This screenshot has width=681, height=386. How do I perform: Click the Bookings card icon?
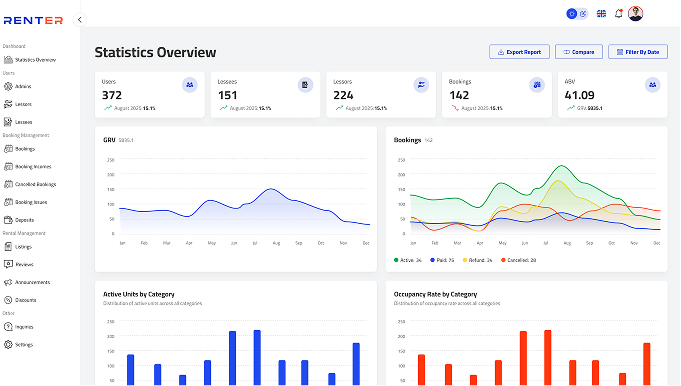[x=537, y=85]
